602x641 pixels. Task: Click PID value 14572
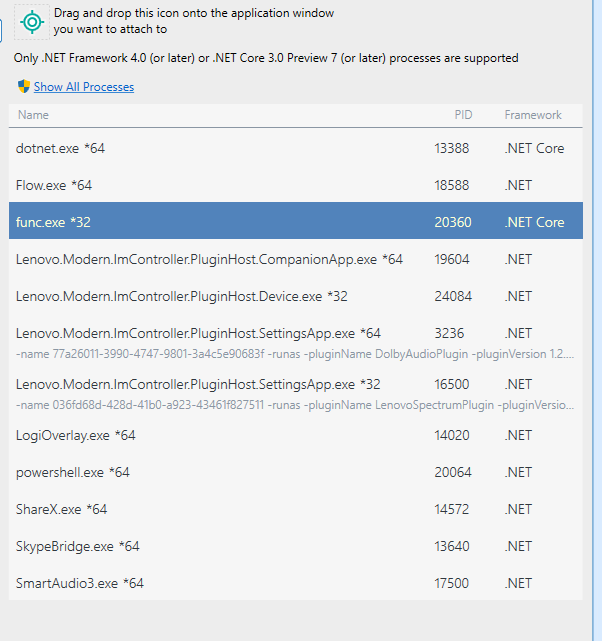[452, 509]
